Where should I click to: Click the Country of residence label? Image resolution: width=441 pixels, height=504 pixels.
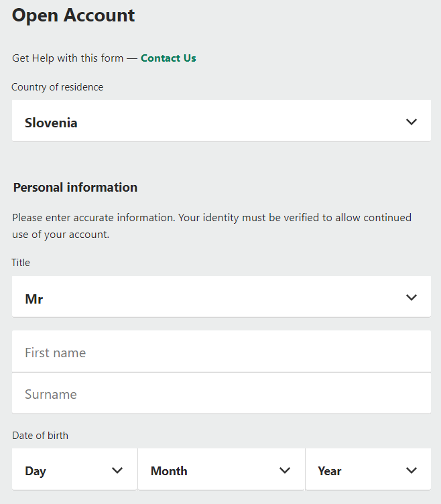tap(58, 87)
